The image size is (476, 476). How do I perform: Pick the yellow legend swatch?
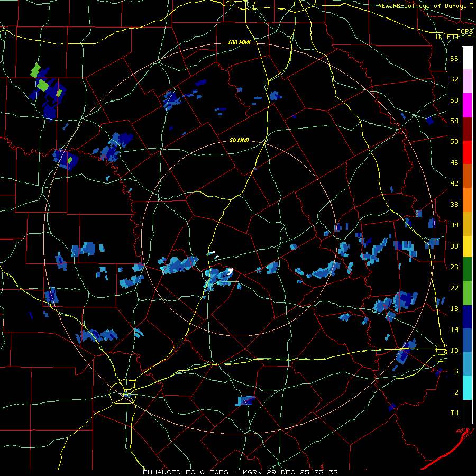click(467, 246)
